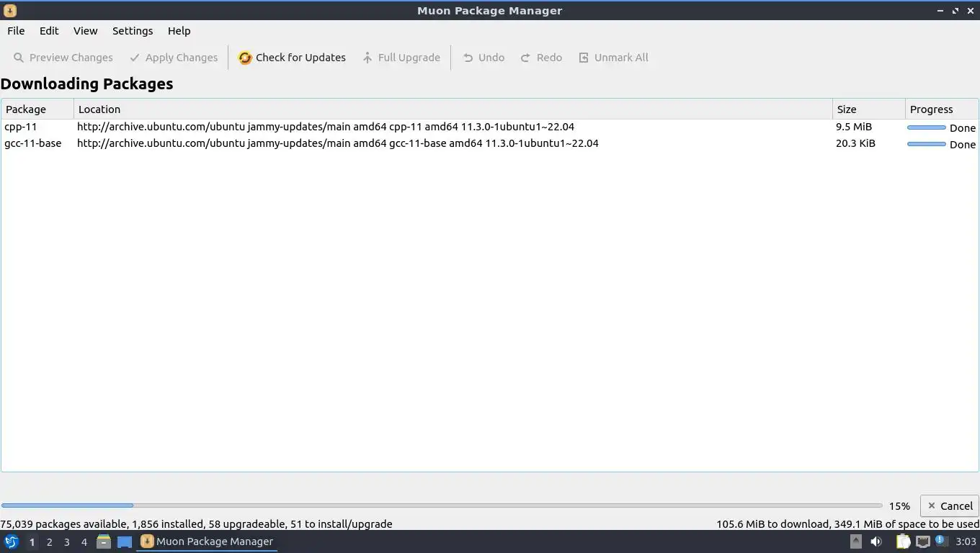Viewport: 980px width, 553px height.
Task: Click update notifier tray icon
Action: [940, 540]
